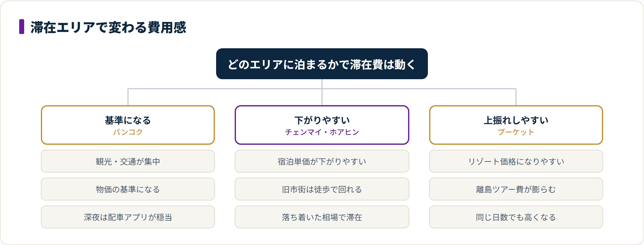The width and height of the screenshot is (644, 245).
Task: Select the 上振れしやすい category box
Action: 516,125
